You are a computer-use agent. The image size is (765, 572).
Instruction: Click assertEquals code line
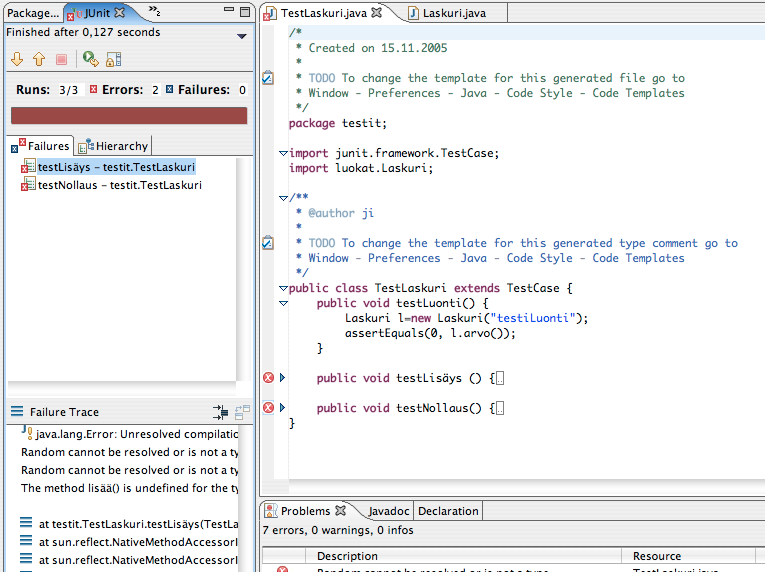430,333
